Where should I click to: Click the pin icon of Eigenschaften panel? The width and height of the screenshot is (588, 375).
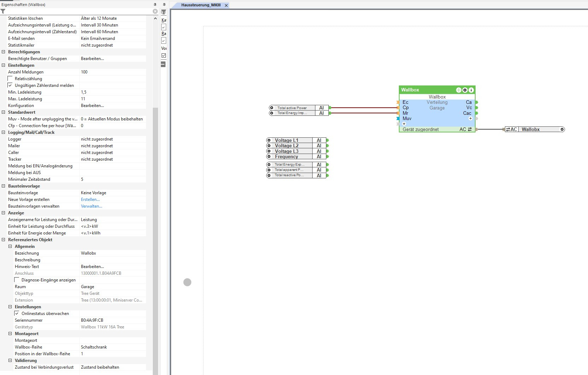point(155,5)
